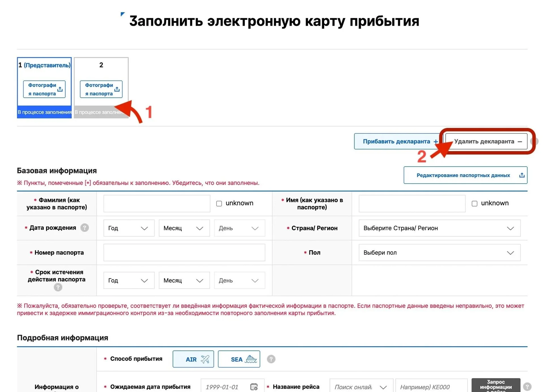The height and width of the screenshot is (392, 549).
Task: Expand Выберите Страна/ Регион dropdown
Action: click(x=439, y=228)
